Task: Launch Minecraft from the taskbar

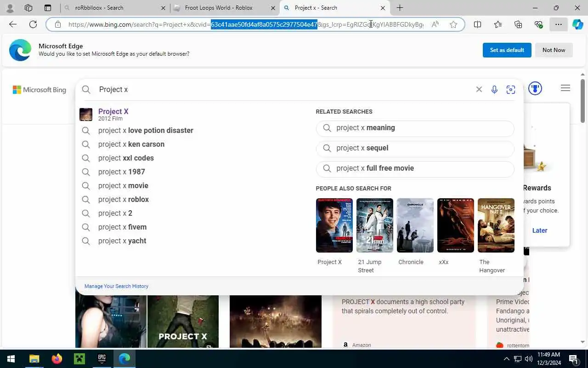Action: [x=79, y=359]
